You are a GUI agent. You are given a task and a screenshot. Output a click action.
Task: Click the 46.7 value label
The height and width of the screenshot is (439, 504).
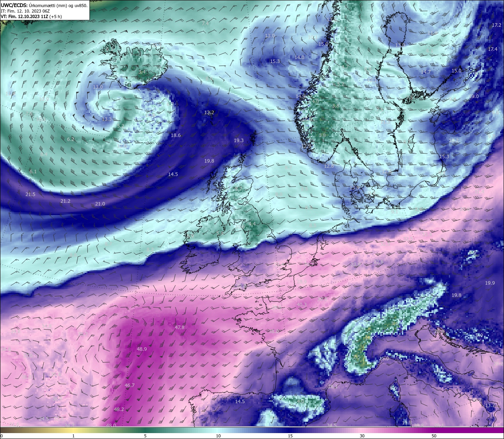coord(130,385)
